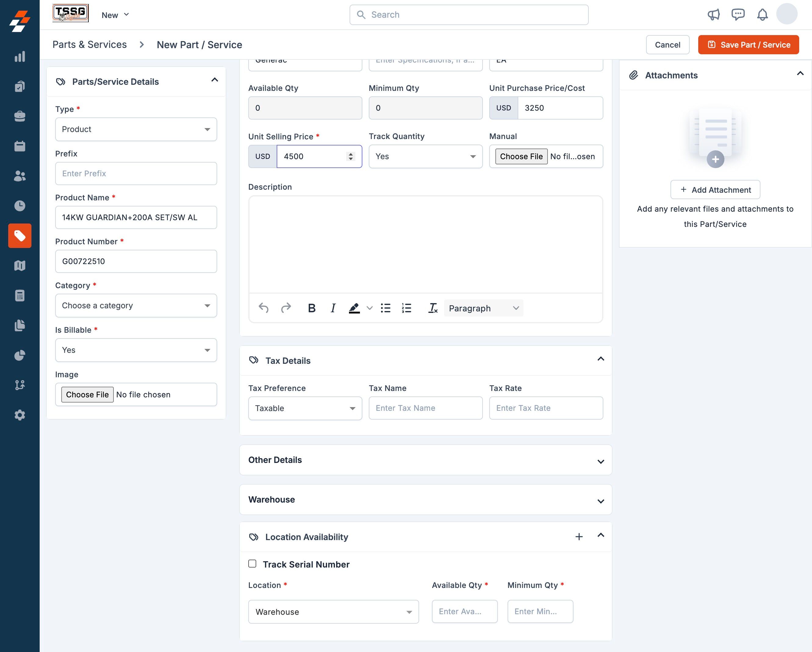Click Save Part / Service button
812x652 pixels.
click(748, 45)
